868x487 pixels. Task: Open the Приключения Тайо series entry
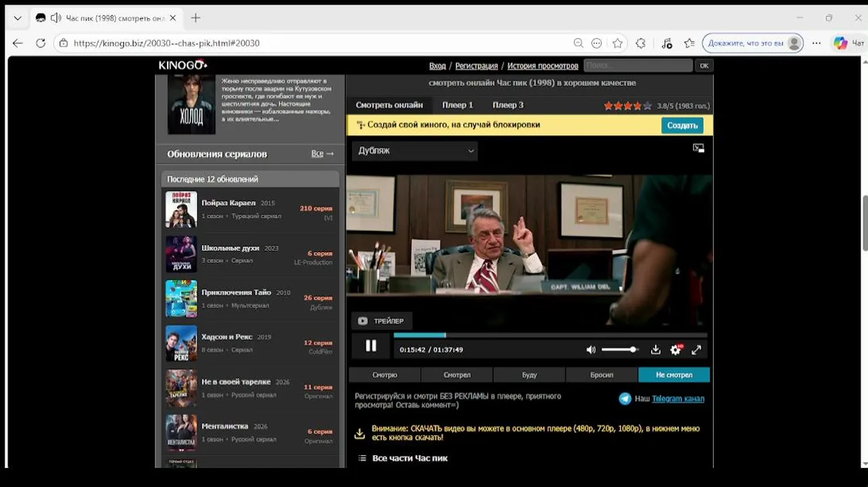(x=250, y=298)
